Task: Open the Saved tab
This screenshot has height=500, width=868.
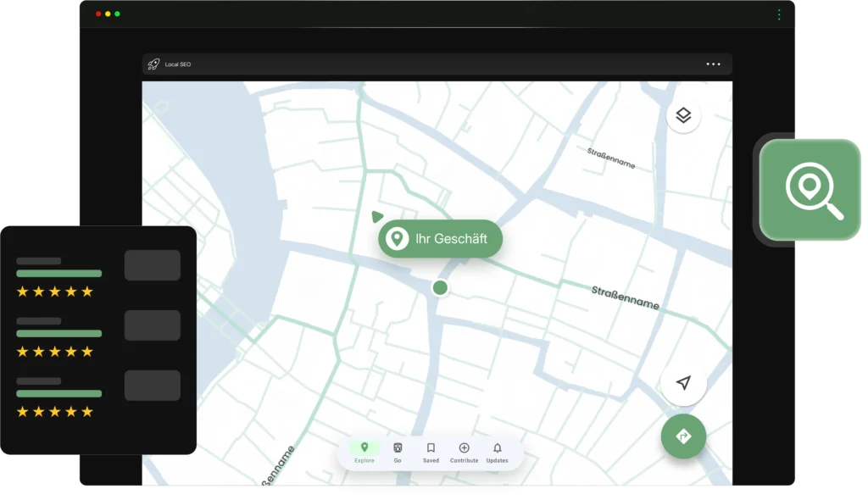Action: click(431, 453)
